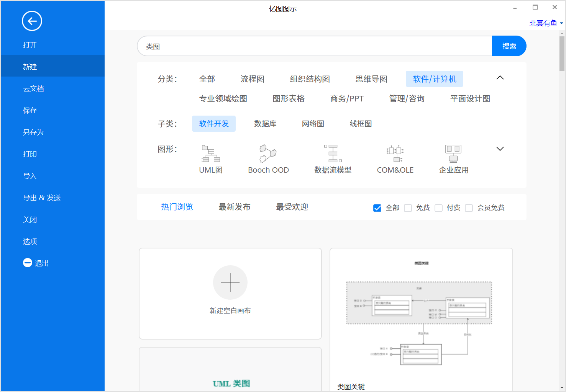Select the 软件/计算机 category filter

pyautogui.click(x=435, y=79)
